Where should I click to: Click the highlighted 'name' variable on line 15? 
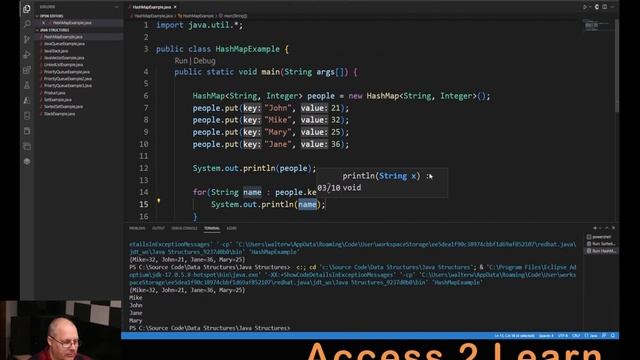click(307, 204)
